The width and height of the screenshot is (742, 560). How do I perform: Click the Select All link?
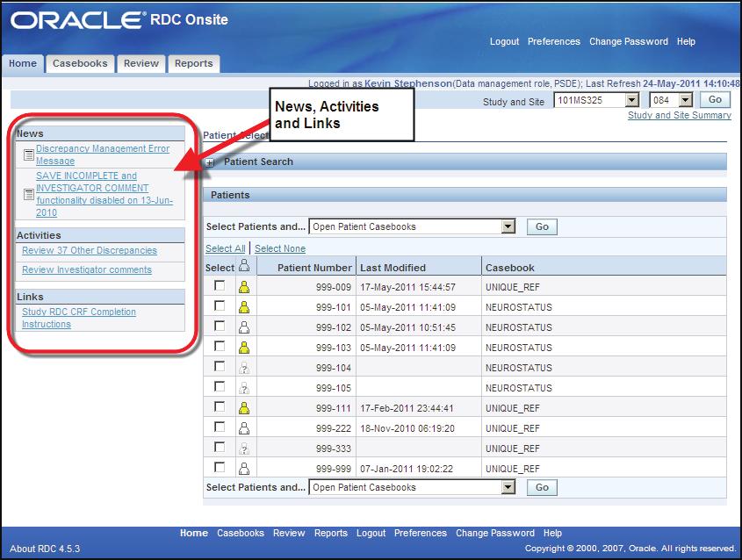pos(226,248)
